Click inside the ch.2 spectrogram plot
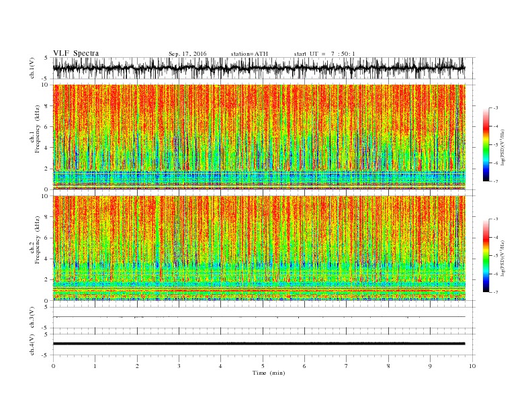Screen dimensions: 532x411 point(259,248)
